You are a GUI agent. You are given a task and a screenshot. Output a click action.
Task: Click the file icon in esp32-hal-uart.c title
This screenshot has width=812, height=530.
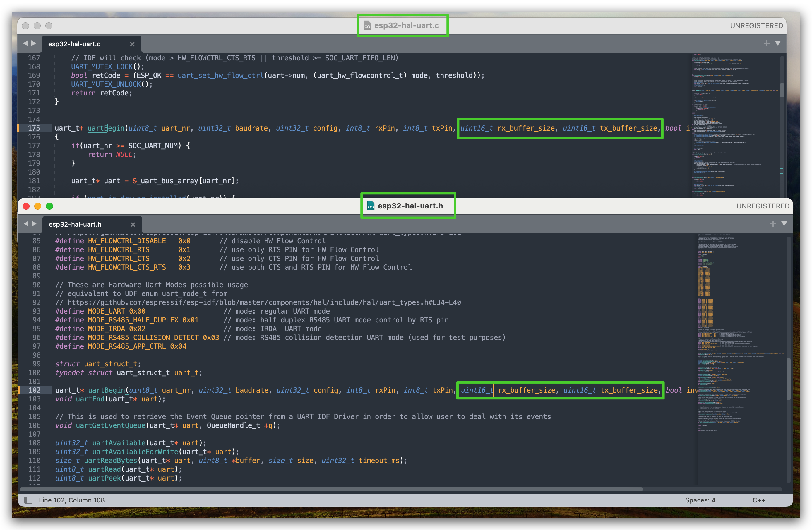point(367,25)
